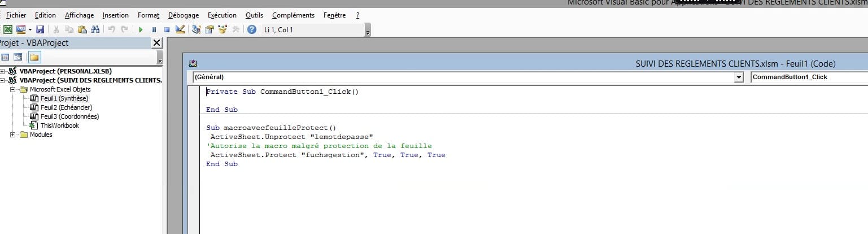868x234 pixels.
Task: Click the Paste clipboard icon
Action: 82,29
